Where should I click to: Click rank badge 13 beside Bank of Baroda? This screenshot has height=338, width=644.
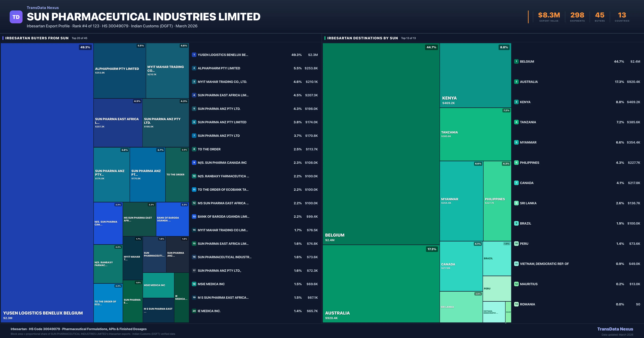pos(194,216)
